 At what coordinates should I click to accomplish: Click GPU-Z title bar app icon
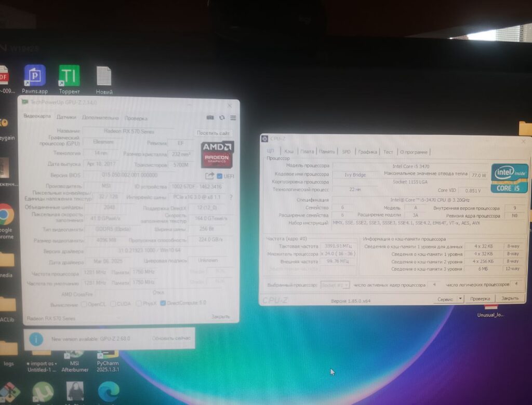click(25, 102)
